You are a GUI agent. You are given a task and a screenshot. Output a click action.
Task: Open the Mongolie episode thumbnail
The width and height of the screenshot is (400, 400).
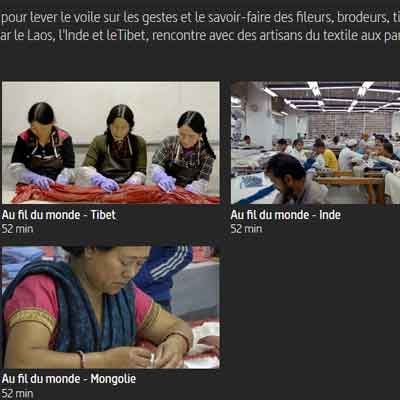(x=111, y=307)
